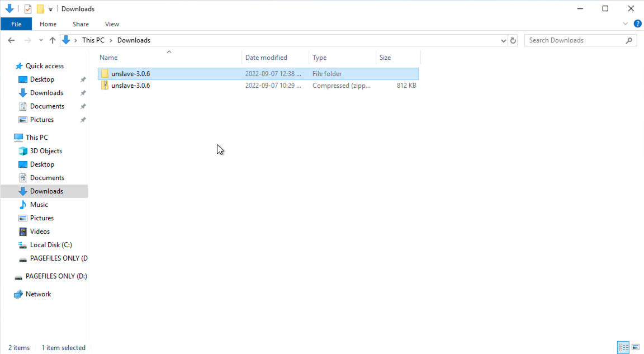
Task: Click the 2022-09-07 10:29 date cell
Action: pos(273,86)
